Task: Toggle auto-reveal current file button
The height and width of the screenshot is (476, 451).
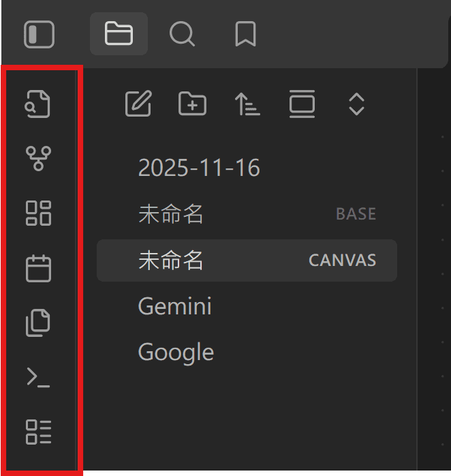Action: point(302,104)
